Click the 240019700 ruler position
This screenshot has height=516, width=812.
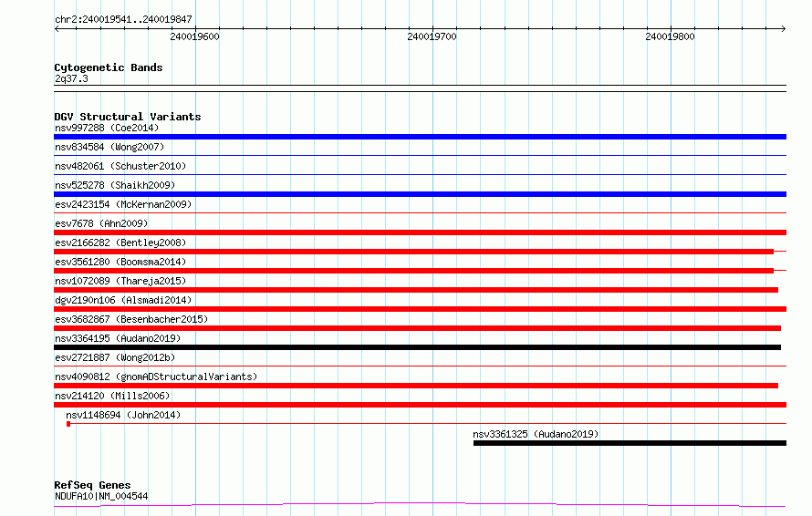click(x=432, y=36)
